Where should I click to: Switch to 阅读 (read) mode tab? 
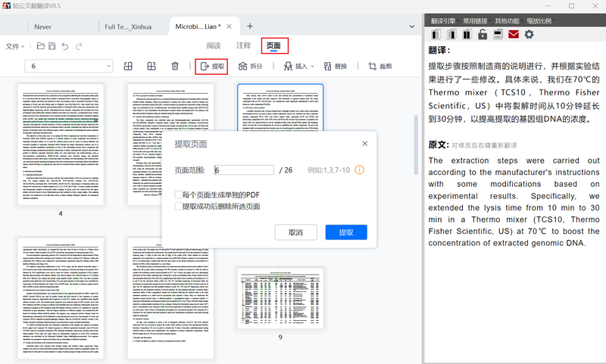214,45
